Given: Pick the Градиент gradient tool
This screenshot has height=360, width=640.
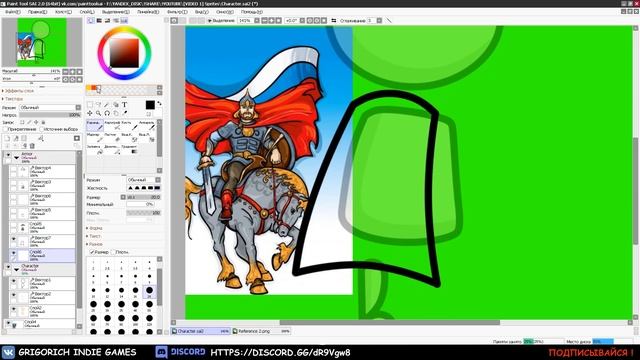Looking at the screenshot, I should point(129,149).
